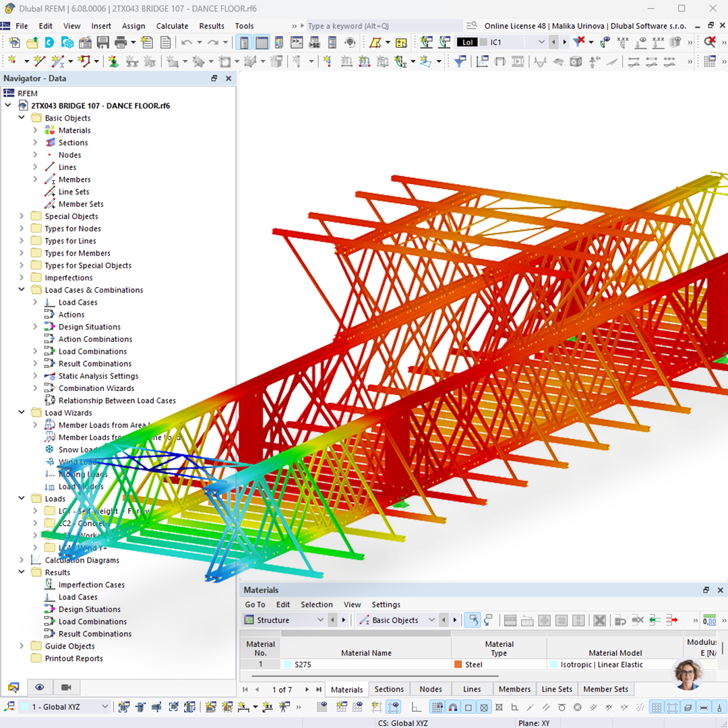The width and height of the screenshot is (728, 728).
Task: Toggle the square snap mode button in bottom toolbar
Action: [x=468, y=708]
